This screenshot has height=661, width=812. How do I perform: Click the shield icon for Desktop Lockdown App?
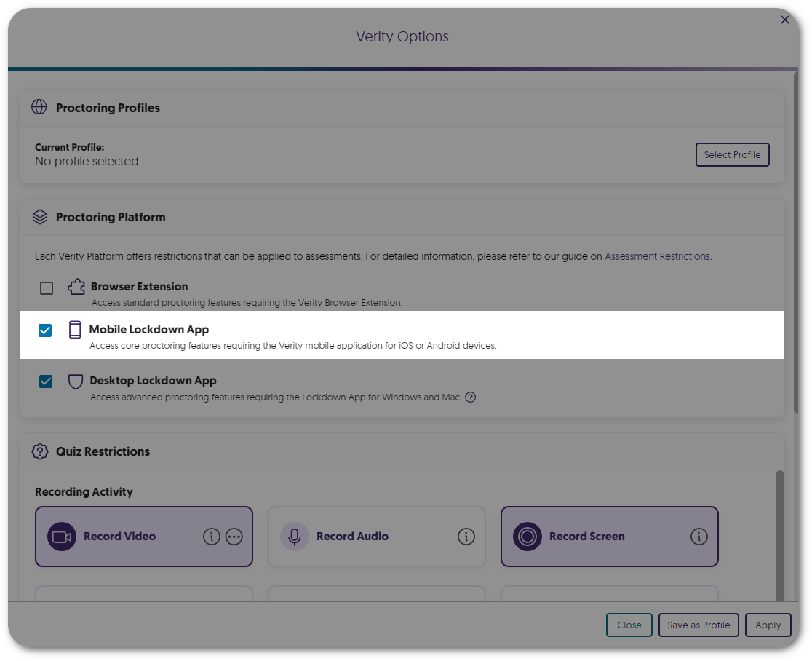(75, 381)
